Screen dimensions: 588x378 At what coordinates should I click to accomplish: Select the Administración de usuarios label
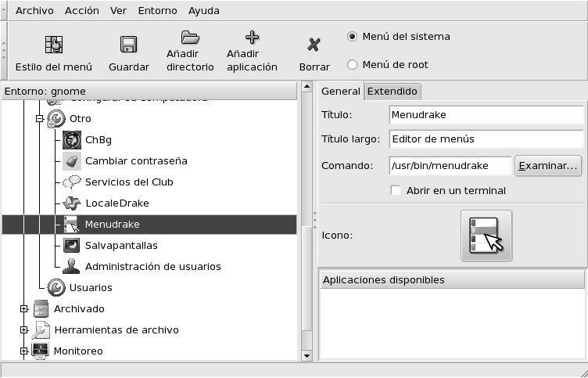tap(153, 267)
